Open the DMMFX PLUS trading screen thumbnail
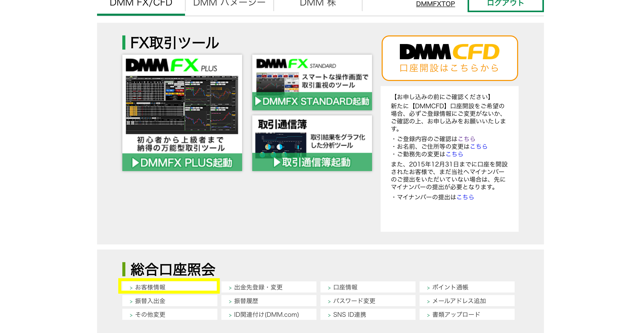The height and width of the screenshot is (333, 644). tap(182, 105)
